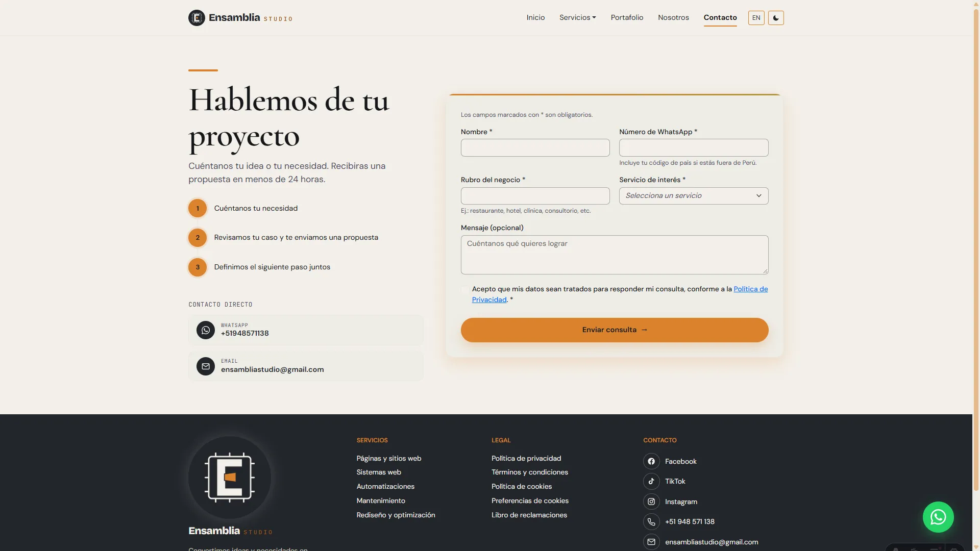The height and width of the screenshot is (551, 980).
Task: Toggle dark mode with the moon icon
Action: 776,18
